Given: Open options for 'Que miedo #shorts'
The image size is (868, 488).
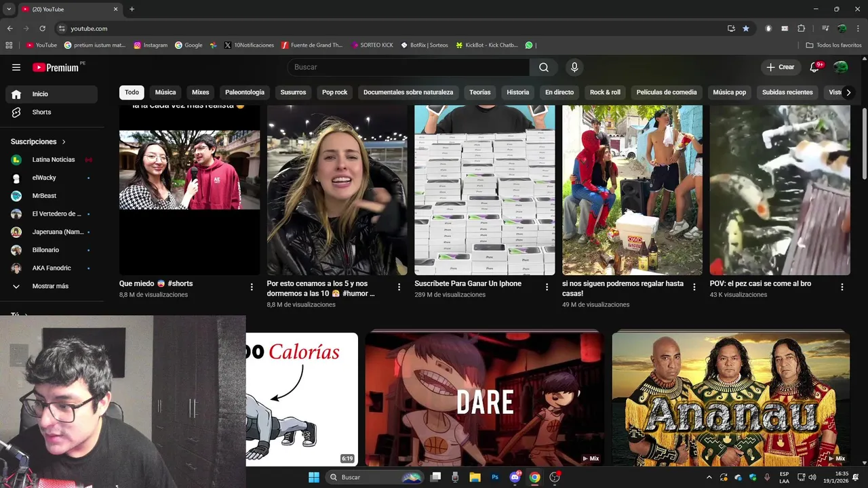Looking at the screenshot, I should [252, 287].
